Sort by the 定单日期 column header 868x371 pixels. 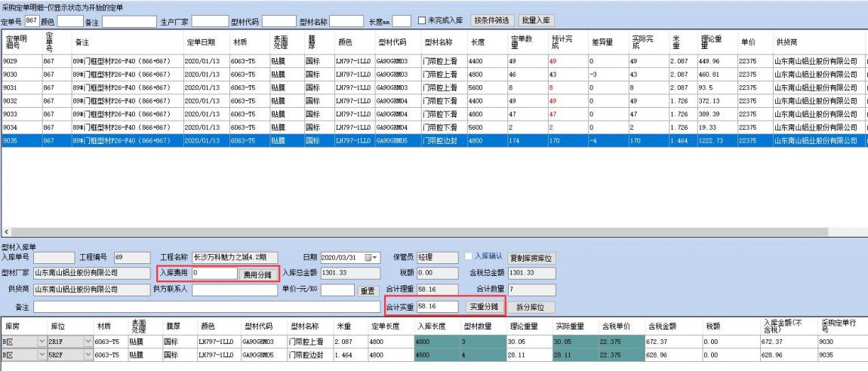coord(199,42)
